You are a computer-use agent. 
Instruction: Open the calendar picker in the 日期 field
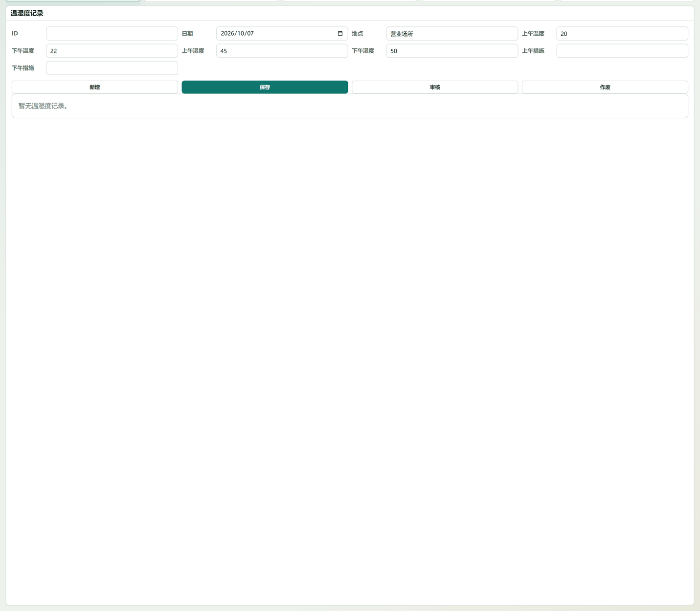click(340, 33)
